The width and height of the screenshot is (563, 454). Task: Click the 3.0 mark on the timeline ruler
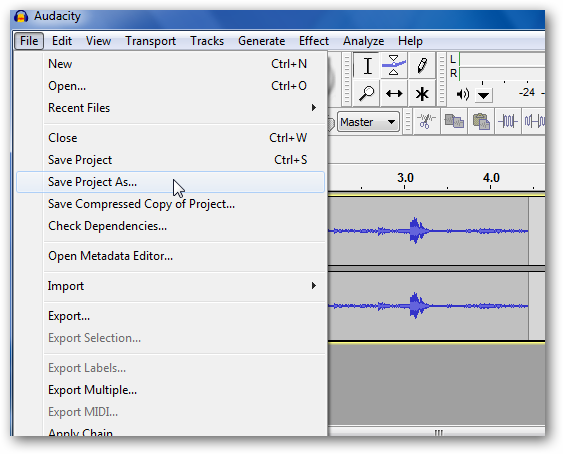pyautogui.click(x=405, y=178)
